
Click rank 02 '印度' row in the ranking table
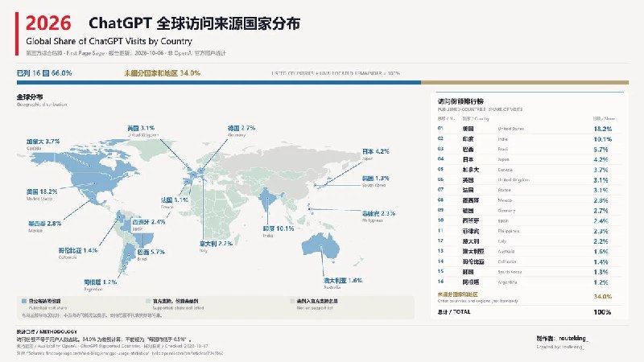(x=530, y=139)
